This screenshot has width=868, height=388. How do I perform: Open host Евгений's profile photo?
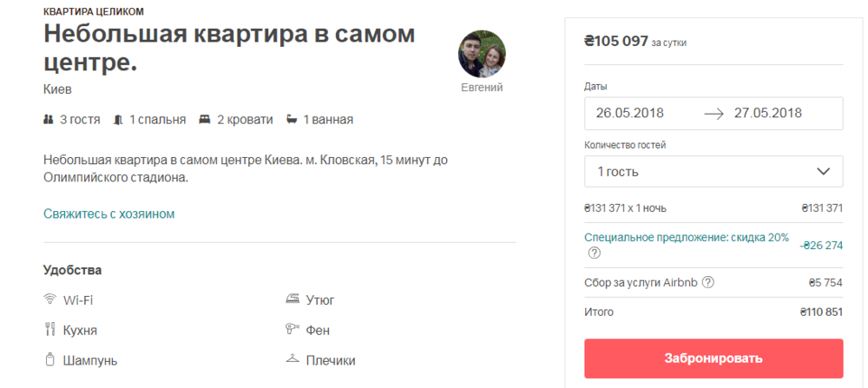(481, 54)
